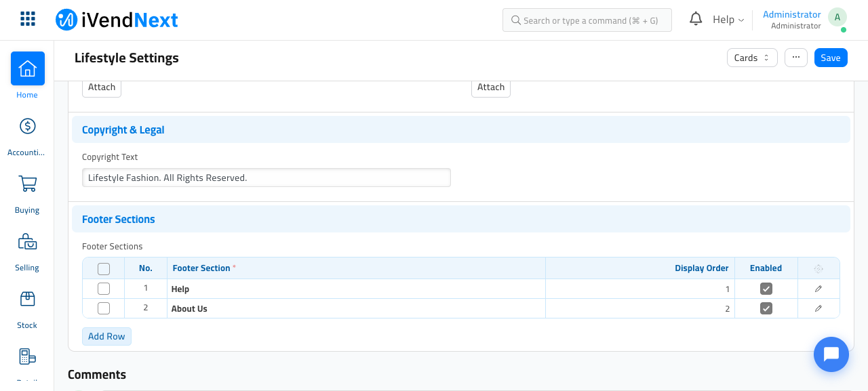
Task: Select the Help row checkbox
Action: point(104,289)
